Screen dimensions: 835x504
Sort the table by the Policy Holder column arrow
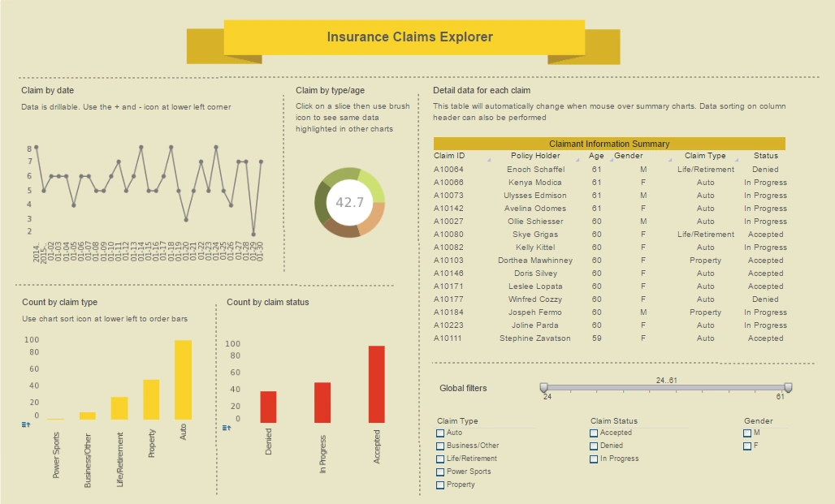point(577,161)
